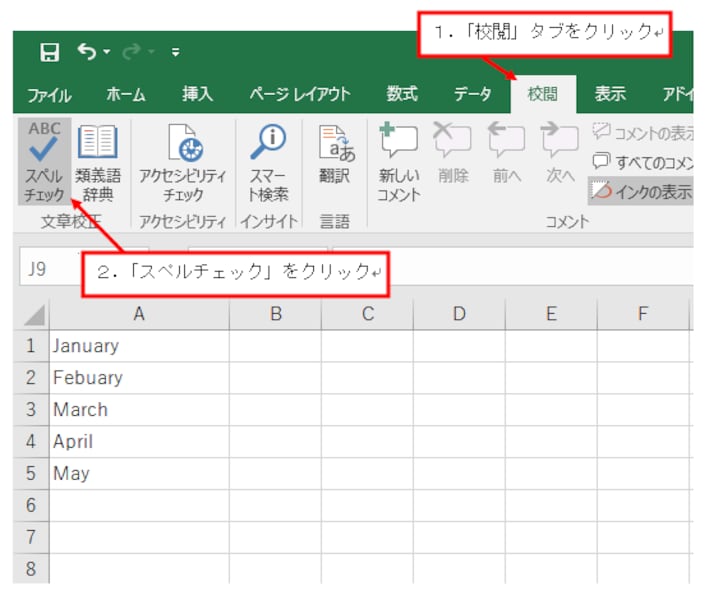
Task: Select row 1 header
Action: tap(31, 346)
